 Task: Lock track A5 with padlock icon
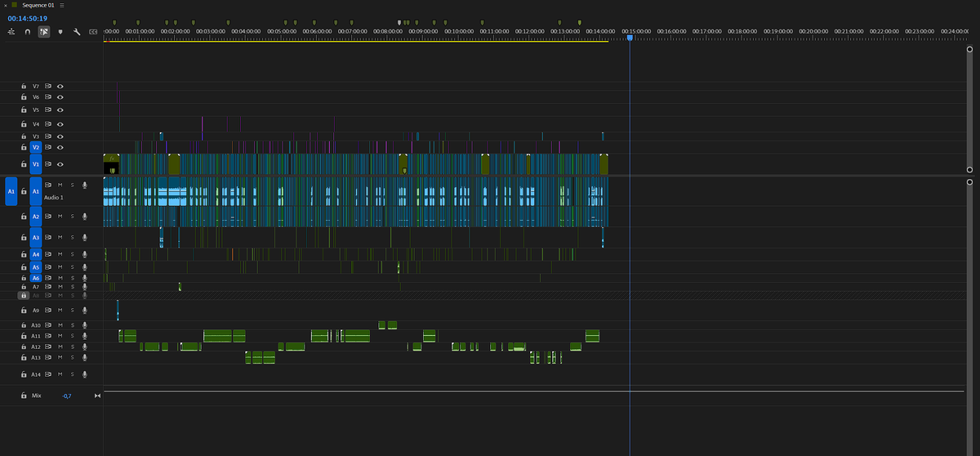pos(24,267)
